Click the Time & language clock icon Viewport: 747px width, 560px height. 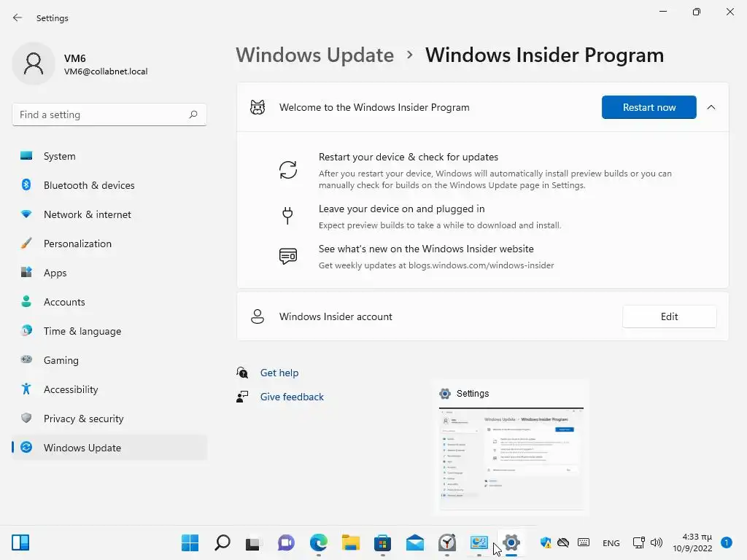pos(27,330)
